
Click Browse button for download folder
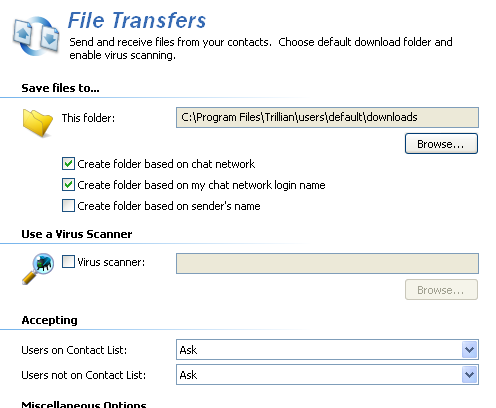coord(441,144)
